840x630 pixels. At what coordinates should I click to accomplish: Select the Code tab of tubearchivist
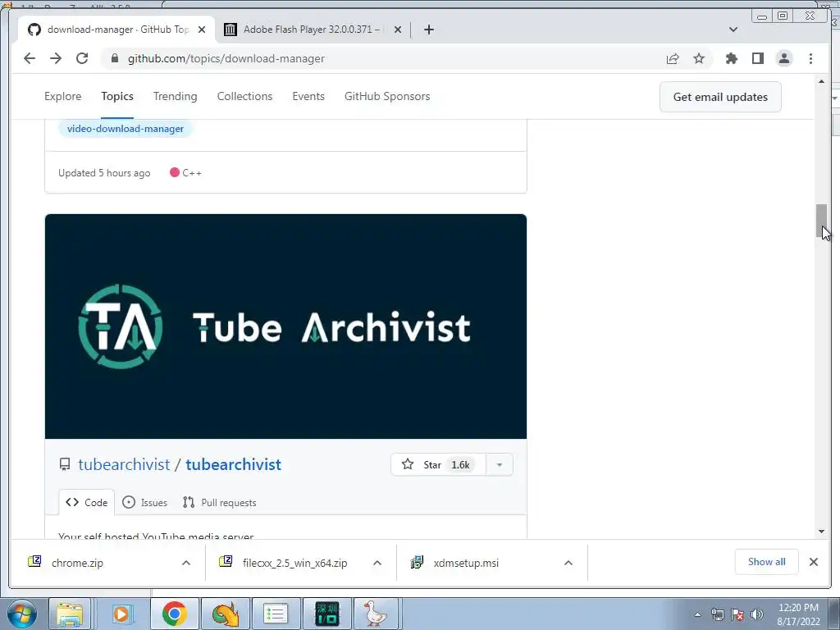tap(87, 503)
